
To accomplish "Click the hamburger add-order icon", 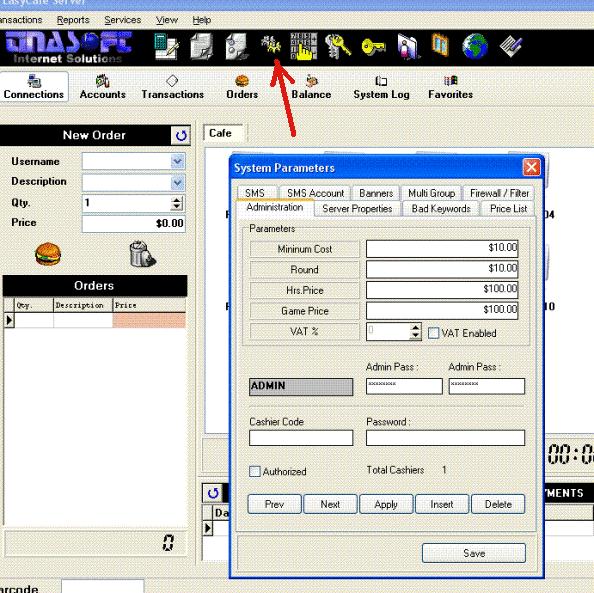I will tap(48, 253).
